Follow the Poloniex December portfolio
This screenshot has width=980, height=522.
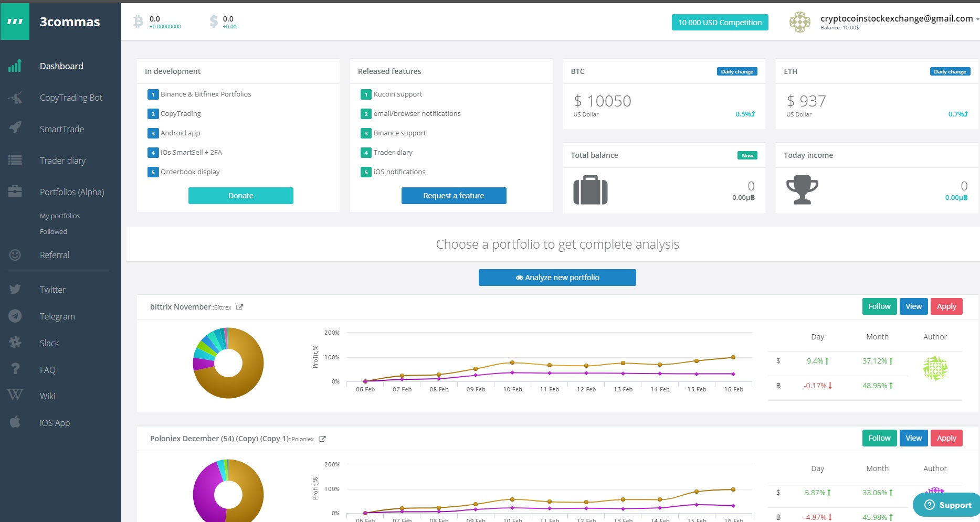point(879,438)
